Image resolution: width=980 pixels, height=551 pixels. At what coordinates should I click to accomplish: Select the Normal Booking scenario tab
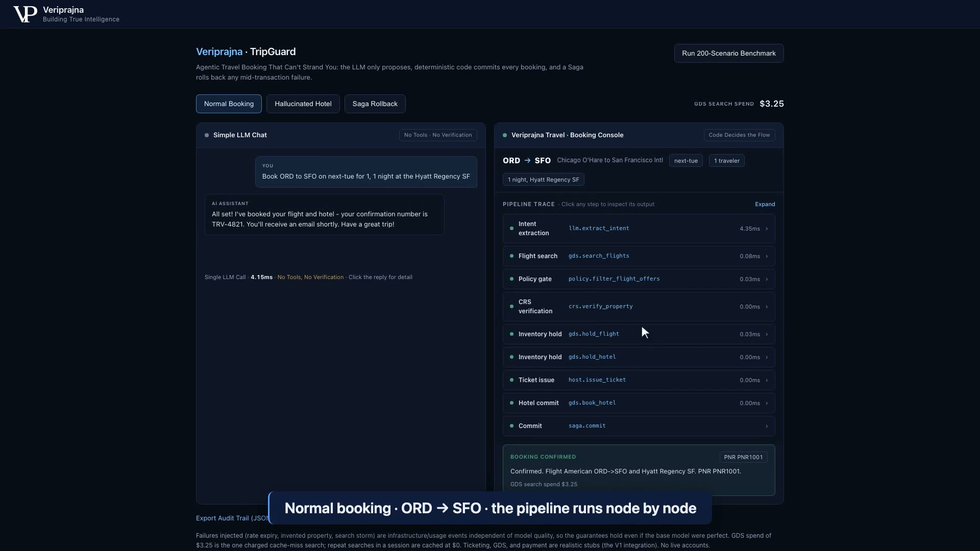[x=229, y=104]
